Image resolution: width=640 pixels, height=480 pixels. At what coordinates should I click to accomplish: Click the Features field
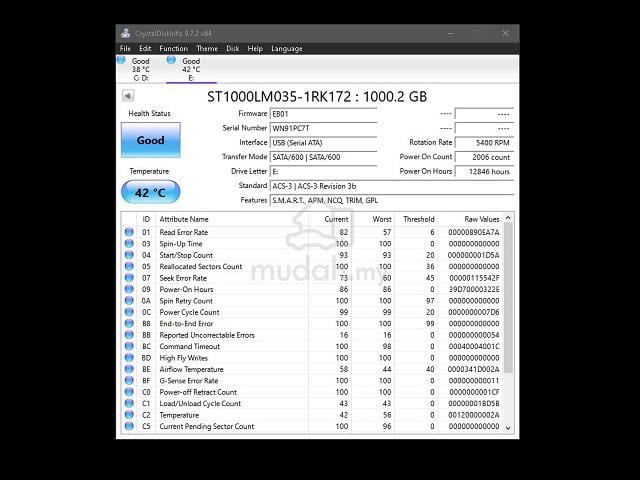[392, 200]
